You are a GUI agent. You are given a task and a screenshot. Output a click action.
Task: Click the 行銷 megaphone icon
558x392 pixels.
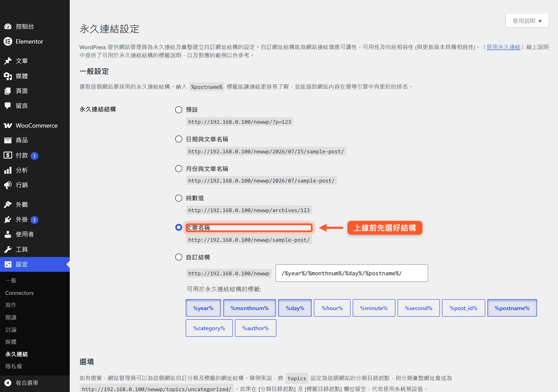(8, 185)
